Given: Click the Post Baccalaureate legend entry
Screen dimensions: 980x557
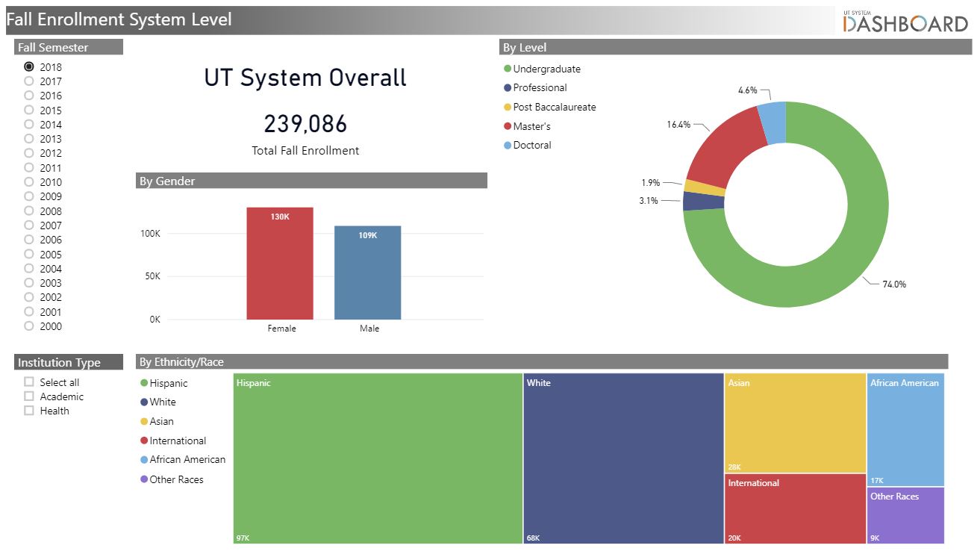Looking at the screenshot, I should pos(550,107).
